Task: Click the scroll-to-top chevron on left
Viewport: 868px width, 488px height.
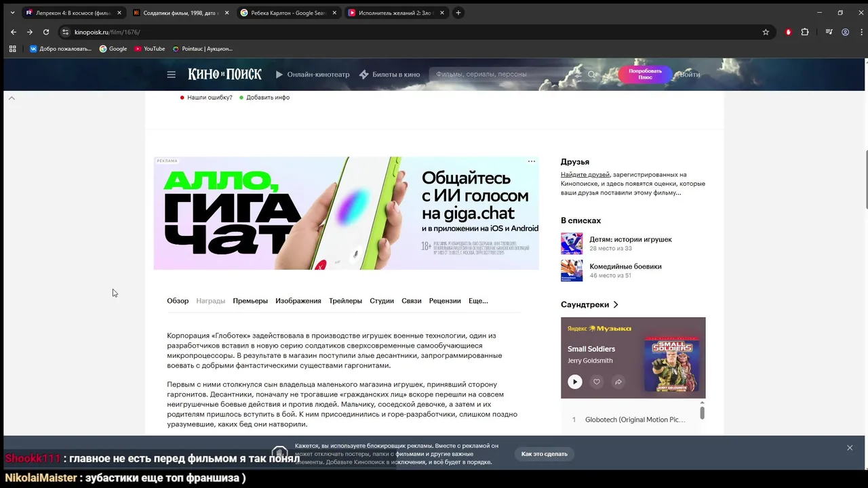Action: [12, 98]
